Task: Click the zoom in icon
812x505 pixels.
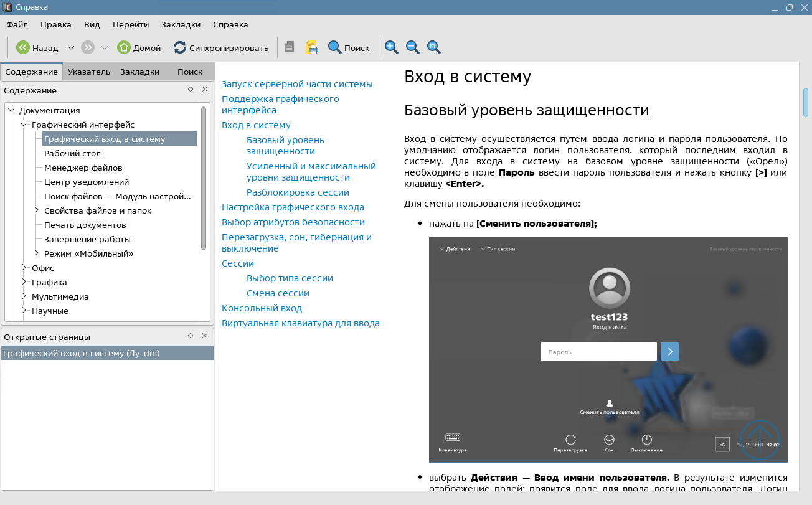Action: pos(391,47)
